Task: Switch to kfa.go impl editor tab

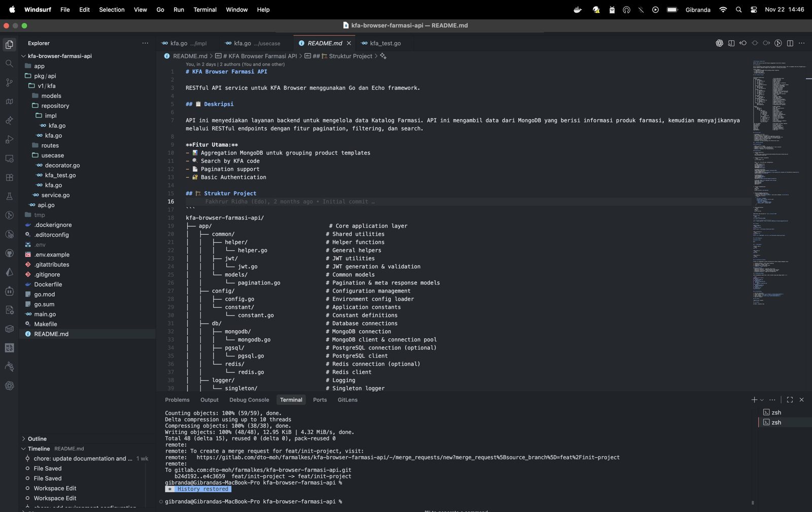Action: click(x=188, y=43)
